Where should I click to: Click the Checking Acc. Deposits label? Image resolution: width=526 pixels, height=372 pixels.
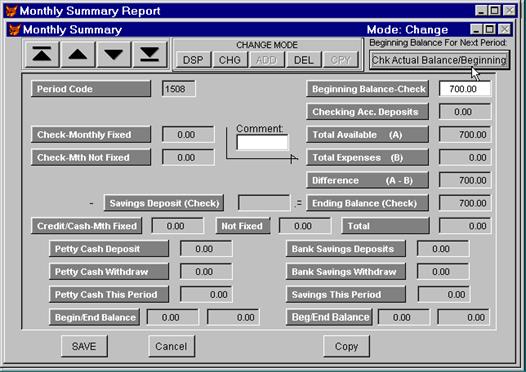(368, 112)
